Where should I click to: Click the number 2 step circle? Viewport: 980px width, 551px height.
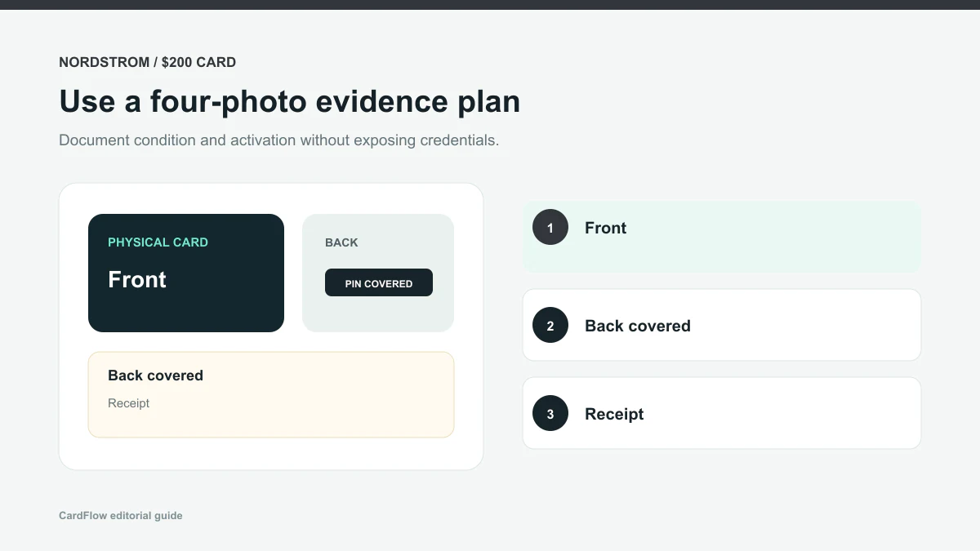[x=550, y=325]
